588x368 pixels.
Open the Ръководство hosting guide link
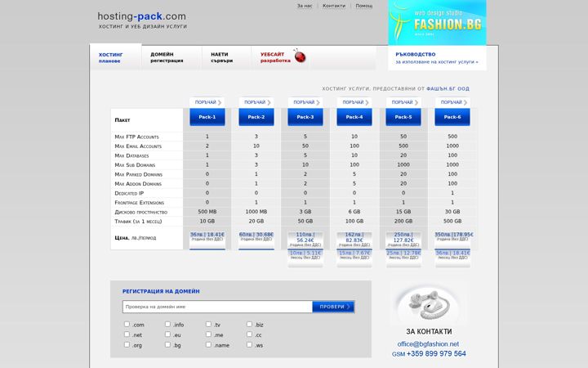tap(437, 58)
